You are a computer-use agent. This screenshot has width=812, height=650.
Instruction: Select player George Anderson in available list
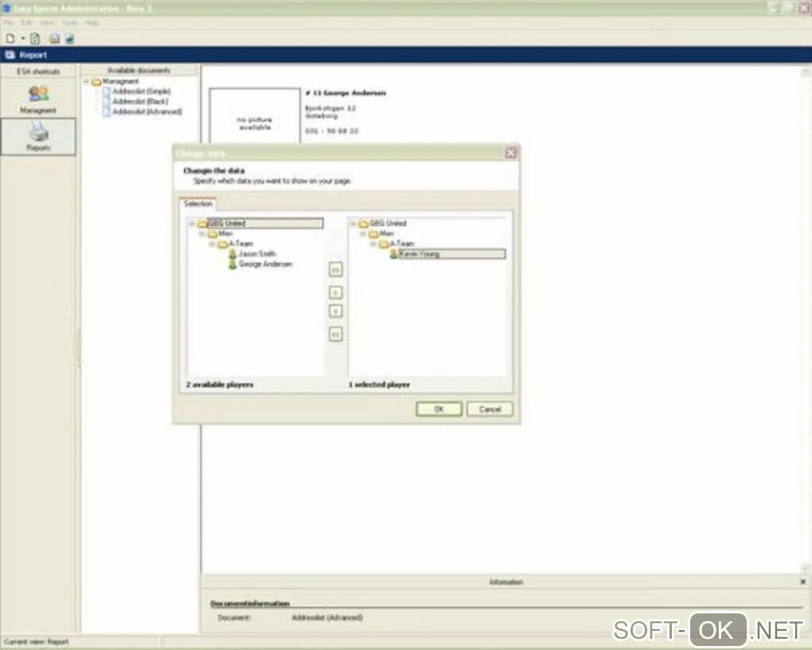click(266, 264)
